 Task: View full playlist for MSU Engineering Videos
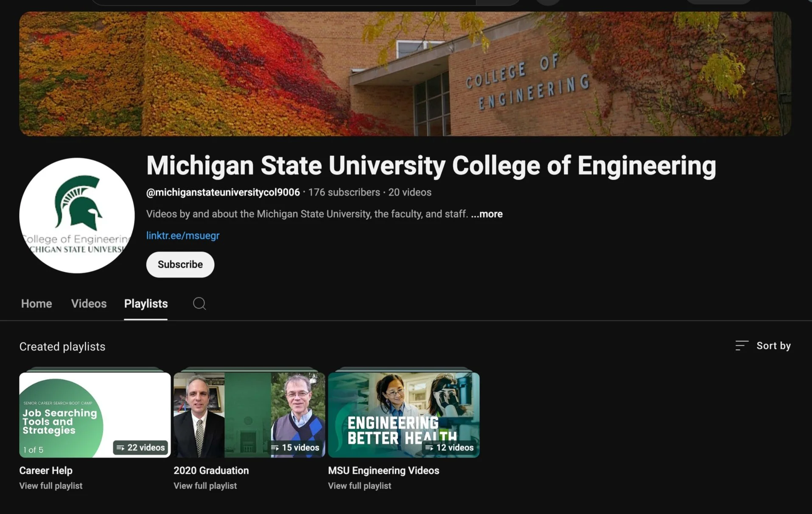[360, 486]
